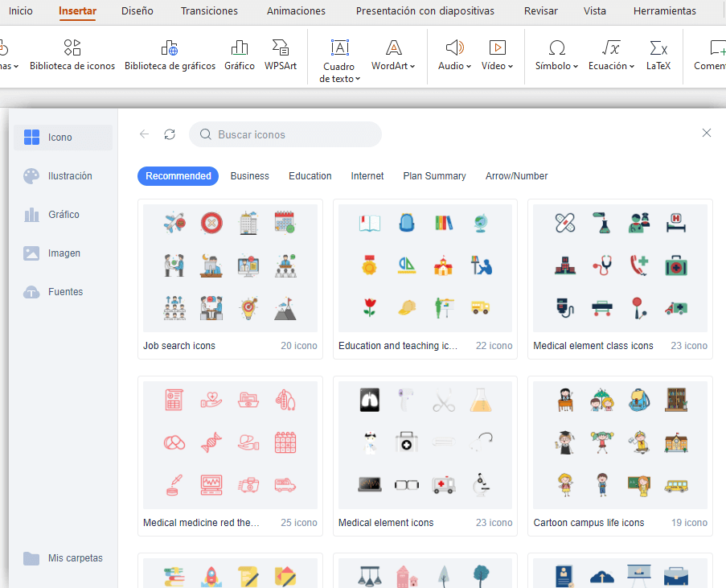Expand the Símbolo dropdown arrow
726x588 pixels.
pyautogui.click(x=576, y=66)
